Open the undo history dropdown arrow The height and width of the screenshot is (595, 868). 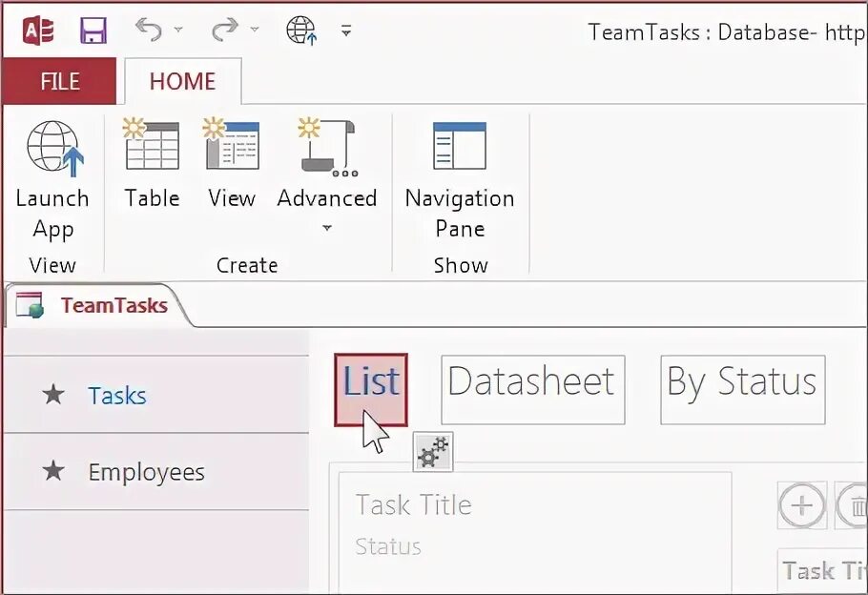[178, 30]
